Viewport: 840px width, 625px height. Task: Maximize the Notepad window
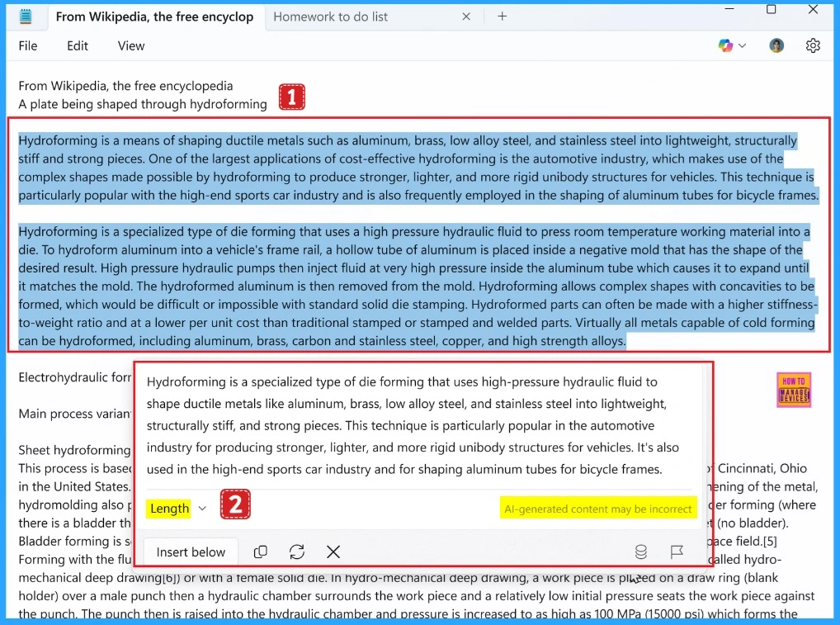click(x=771, y=9)
